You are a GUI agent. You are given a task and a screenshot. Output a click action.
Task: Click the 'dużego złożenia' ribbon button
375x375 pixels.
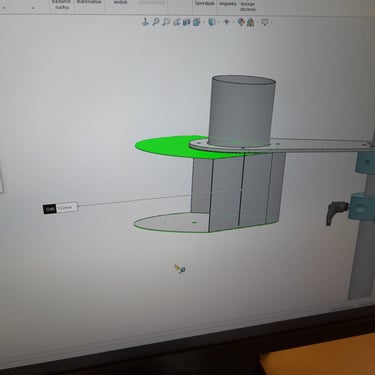(x=248, y=6)
